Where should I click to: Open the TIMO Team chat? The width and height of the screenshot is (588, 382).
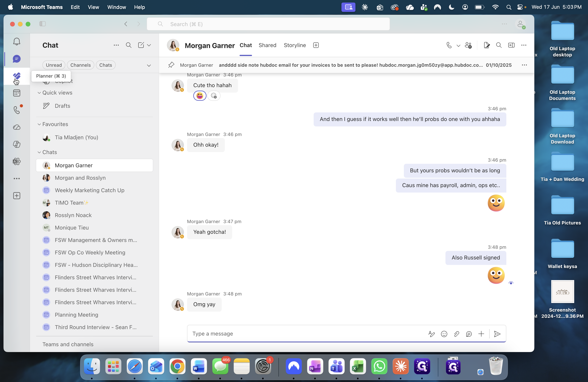pos(94,203)
